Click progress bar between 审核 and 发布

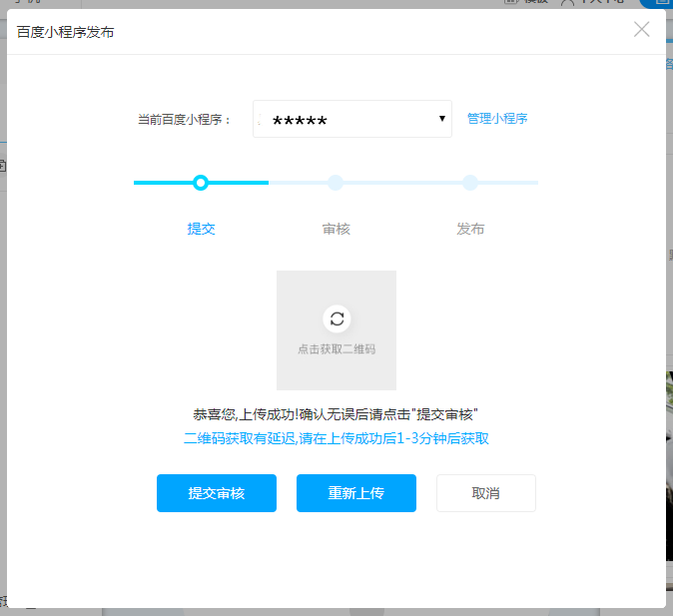tap(403, 183)
